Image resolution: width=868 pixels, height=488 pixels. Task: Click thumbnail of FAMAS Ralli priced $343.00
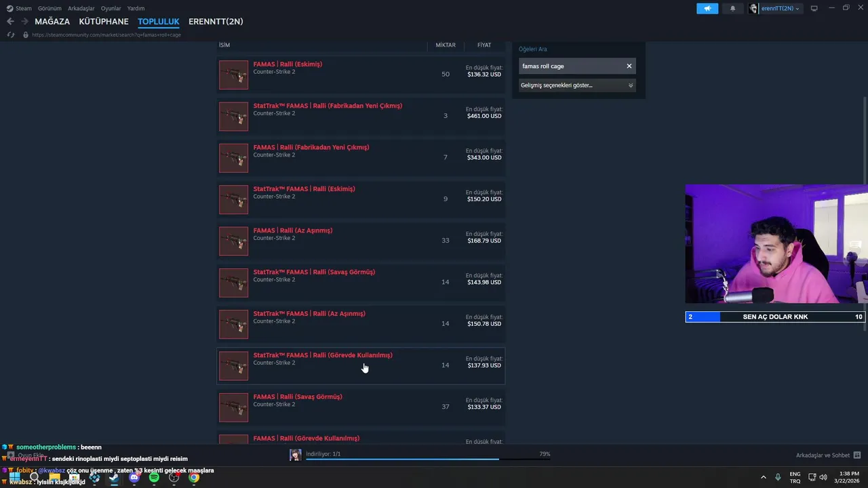(x=233, y=158)
